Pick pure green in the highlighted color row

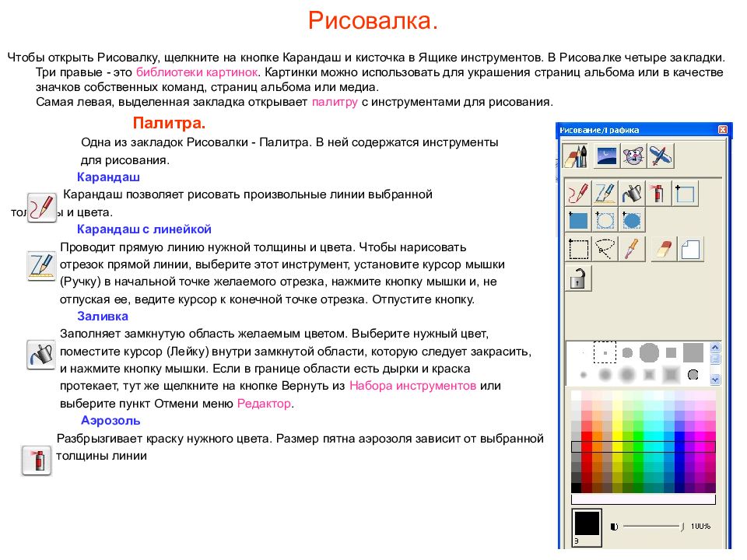pyautogui.click(x=638, y=446)
